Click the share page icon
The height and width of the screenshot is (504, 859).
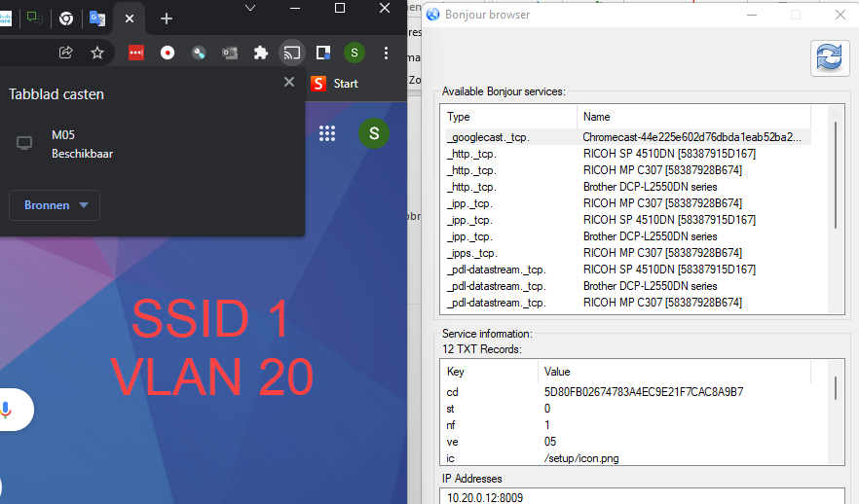(x=66, y=53)
